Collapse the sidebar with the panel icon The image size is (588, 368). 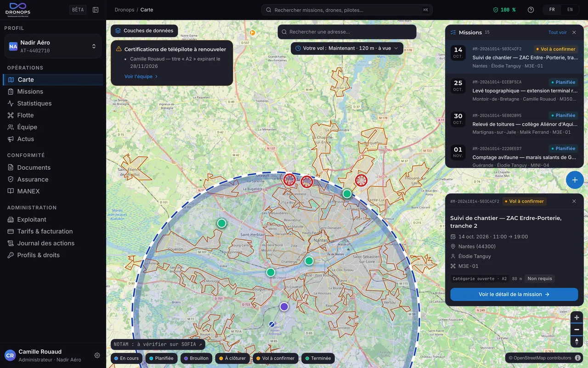pos(96,10)
